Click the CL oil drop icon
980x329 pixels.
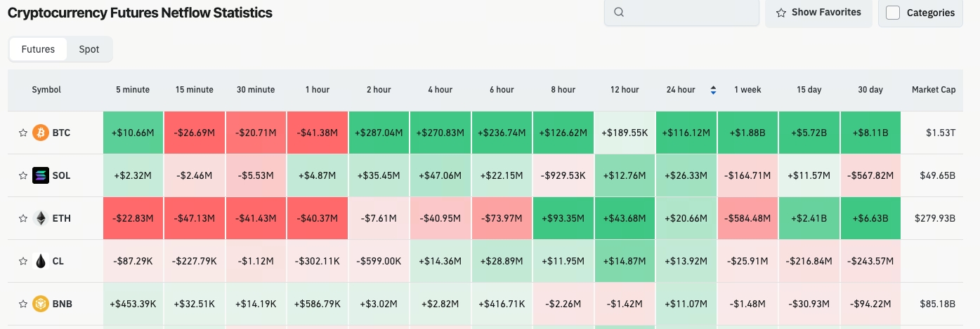tap(41, 261)
